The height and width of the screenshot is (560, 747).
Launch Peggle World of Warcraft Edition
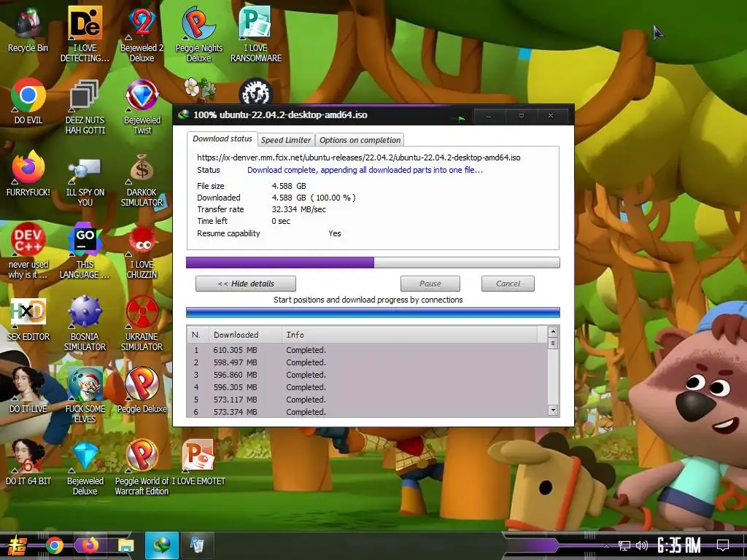pyautogui.click(x=142, y=469)
